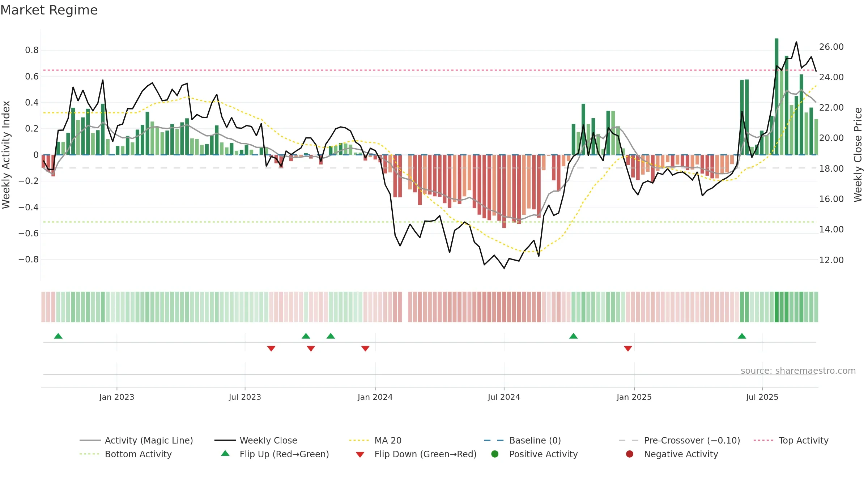Viewport: 868px width, 488px height.
Task: Click the Positive Activity legend label
Action: 543,454
